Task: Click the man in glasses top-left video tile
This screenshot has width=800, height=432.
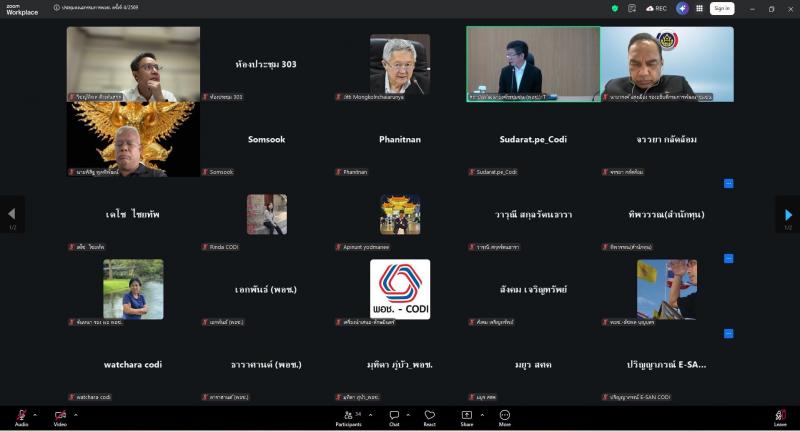Action: (x=133, y=64)
